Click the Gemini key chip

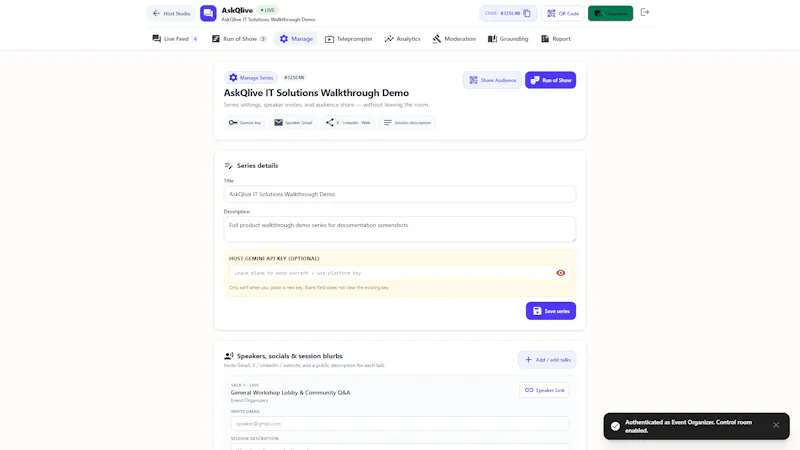coord(244,122)
